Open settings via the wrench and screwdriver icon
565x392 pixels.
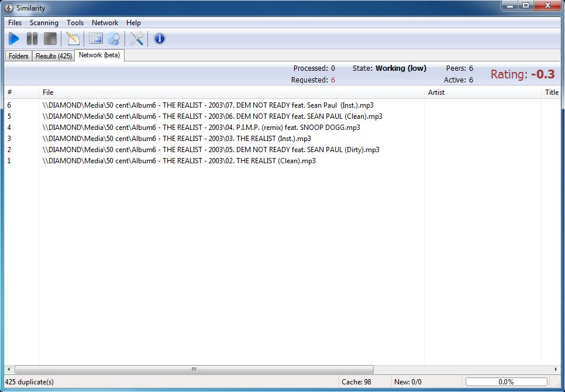(x=136, y=39)
